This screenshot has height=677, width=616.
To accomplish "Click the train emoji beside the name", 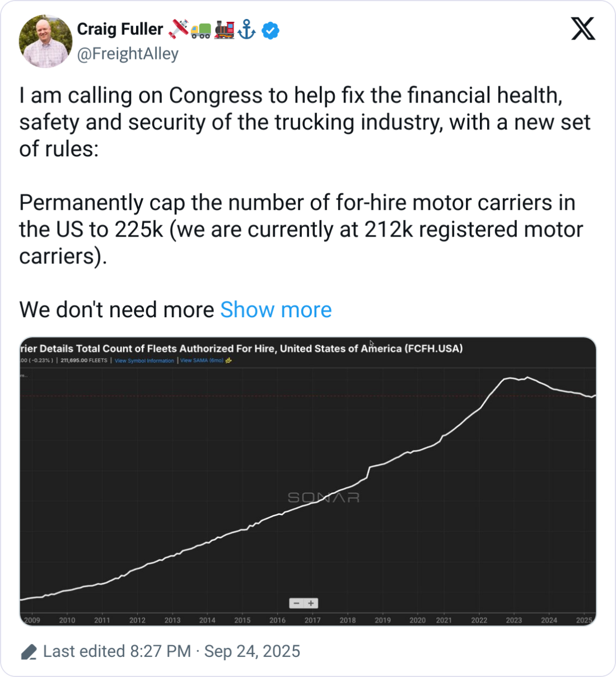I will (224, 29).
